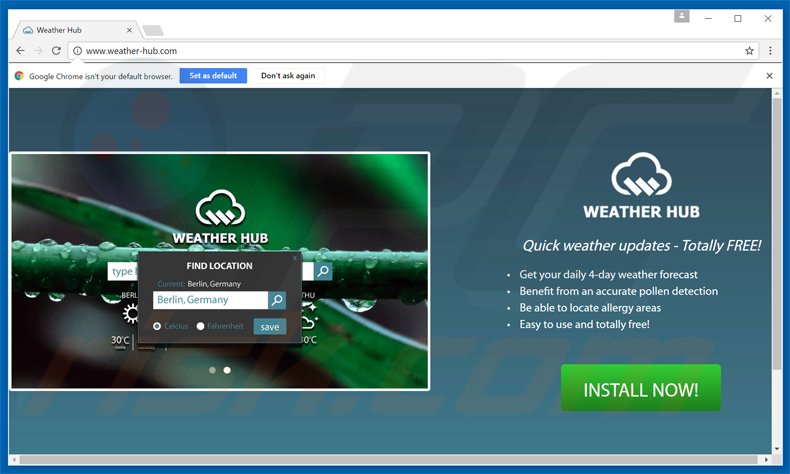
Task: Click the green INSTALL NOW! button
Action: tap(641, 388)
